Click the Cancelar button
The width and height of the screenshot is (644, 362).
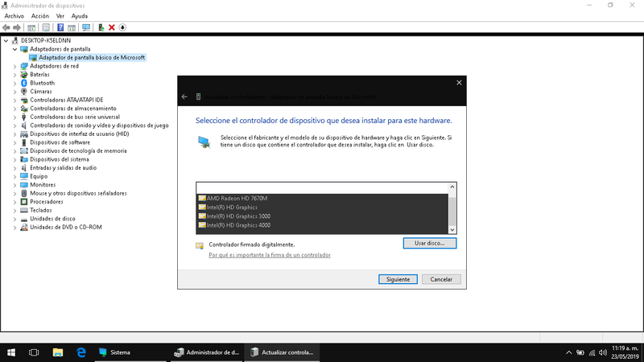pos(441,279)
